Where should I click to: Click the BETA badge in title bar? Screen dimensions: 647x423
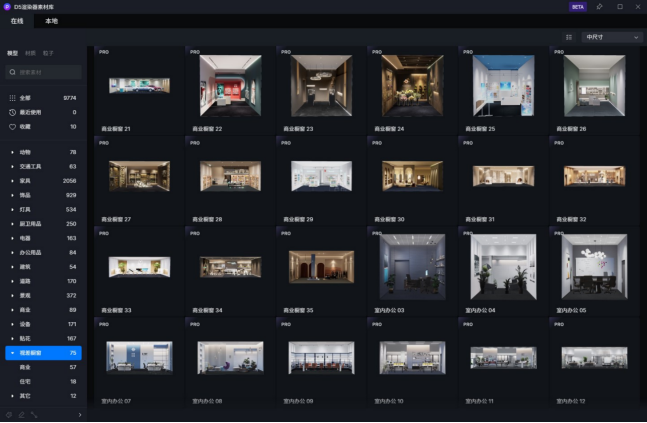click(x=577, y=6)
